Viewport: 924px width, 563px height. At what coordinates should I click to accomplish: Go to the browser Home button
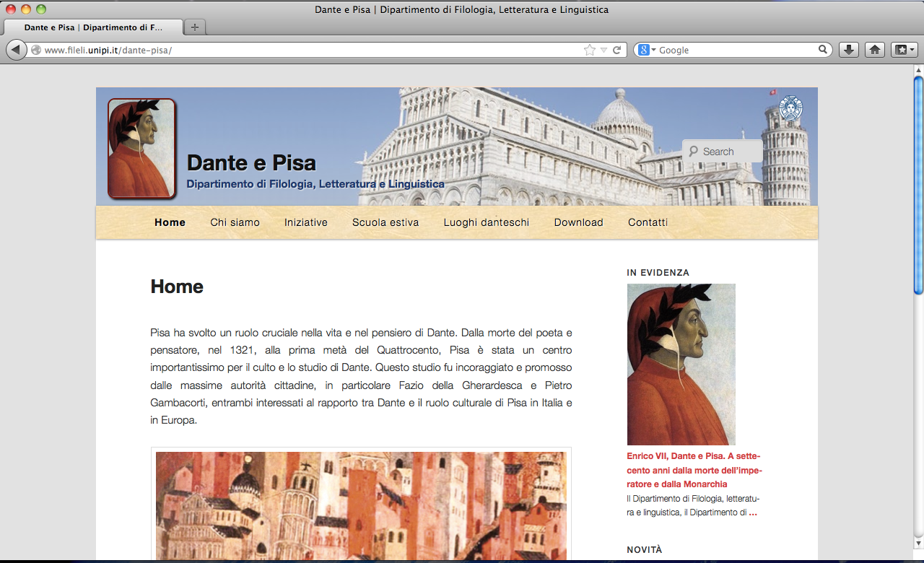click(875, 50)
